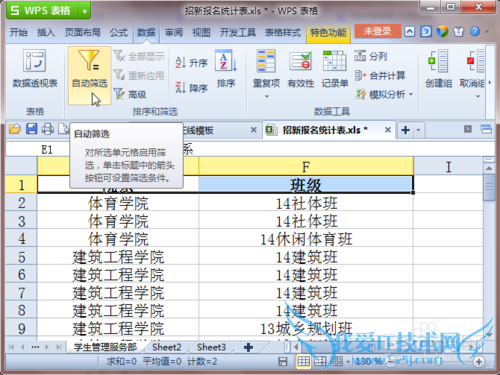Select column F header
The height and width of the screenshot is (375, 500).
(306, 166)
